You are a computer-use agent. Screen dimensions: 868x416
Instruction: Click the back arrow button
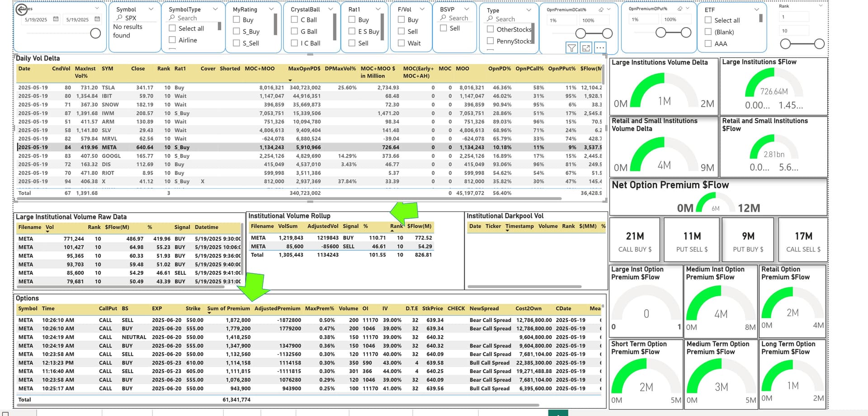point(21,9)
